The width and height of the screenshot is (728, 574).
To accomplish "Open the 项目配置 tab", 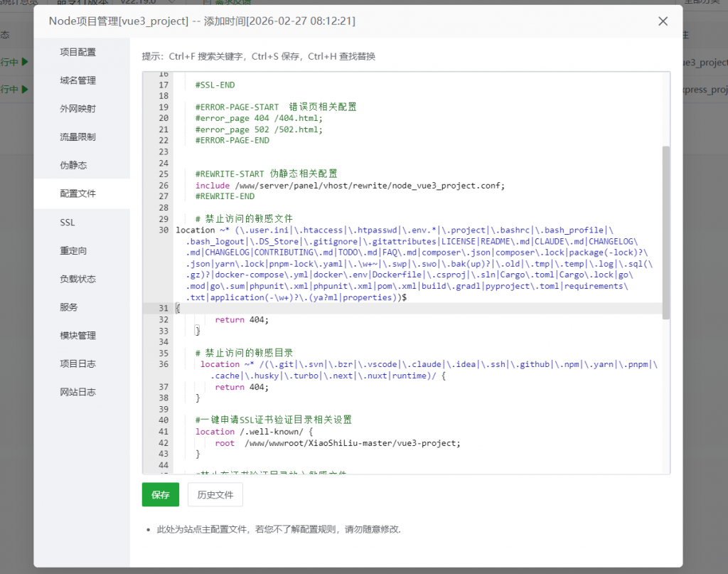I will [77, 52].
